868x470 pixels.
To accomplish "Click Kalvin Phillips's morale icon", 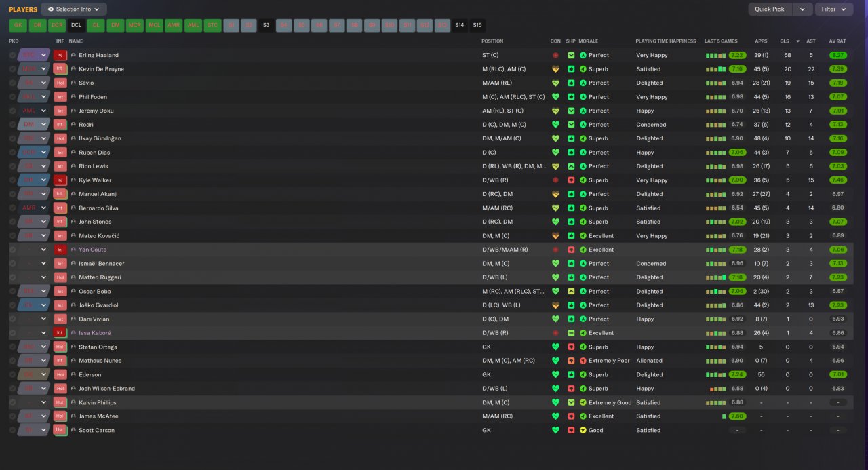I will click(x=583, y=402).
